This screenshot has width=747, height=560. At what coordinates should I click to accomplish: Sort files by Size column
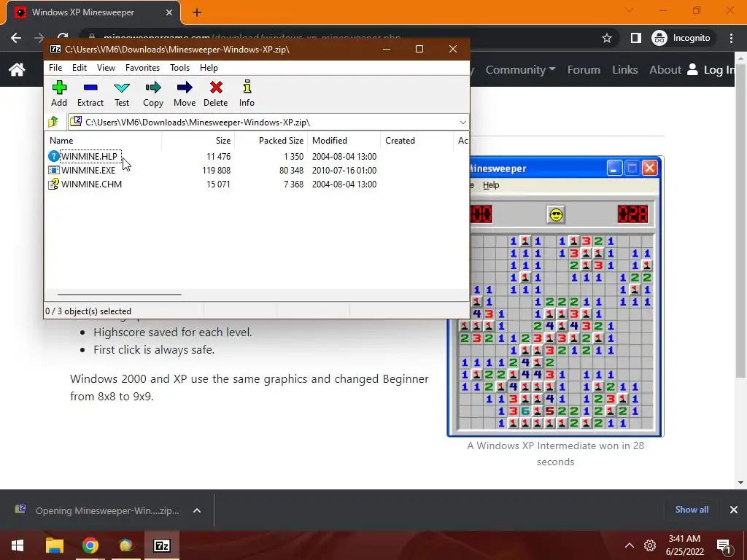click(198, 141)
